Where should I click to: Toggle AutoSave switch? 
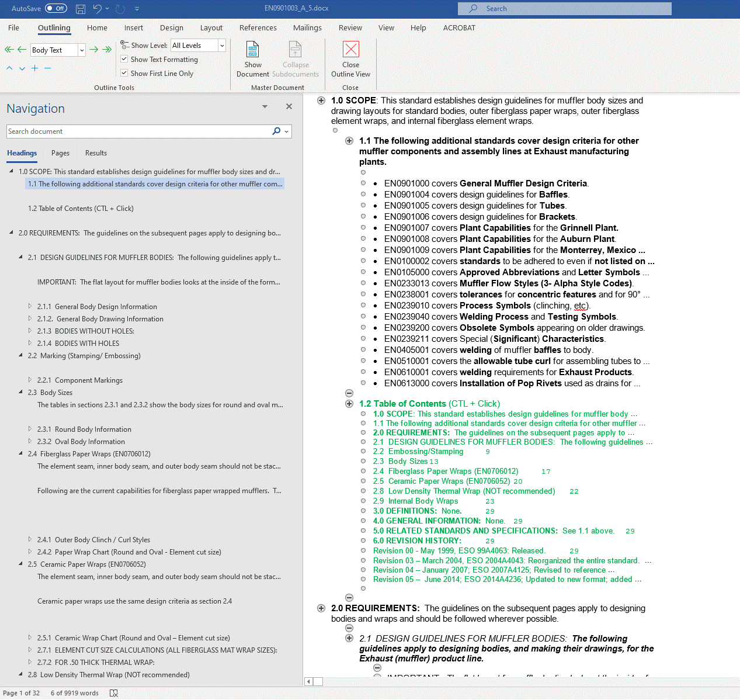tap(56, 9)
